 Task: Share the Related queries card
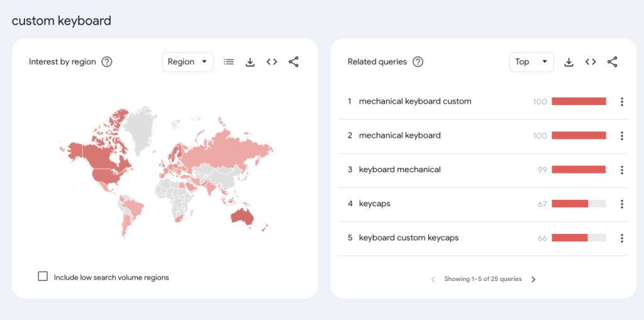point(612,62)
